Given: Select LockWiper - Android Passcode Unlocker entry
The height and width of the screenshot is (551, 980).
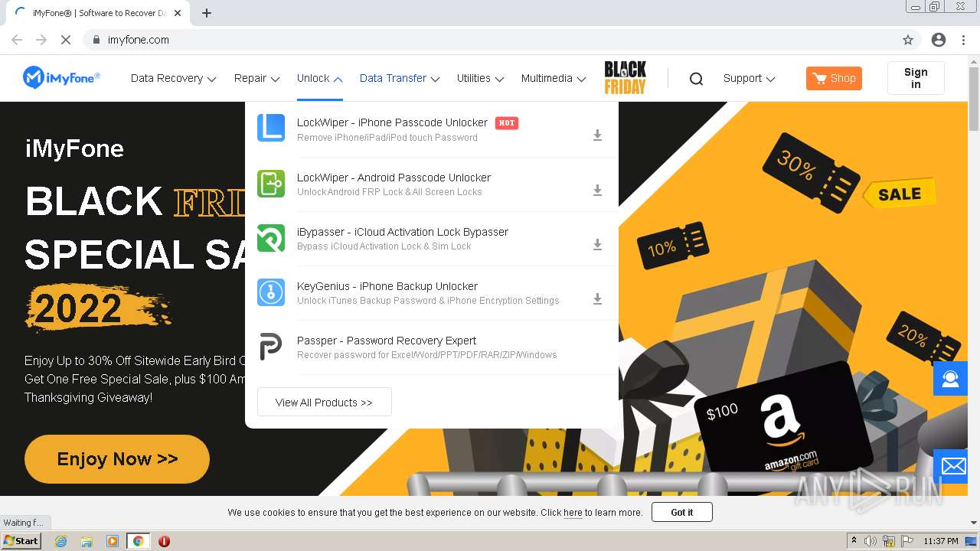Looking at the screenshot, I should [394, 178].
